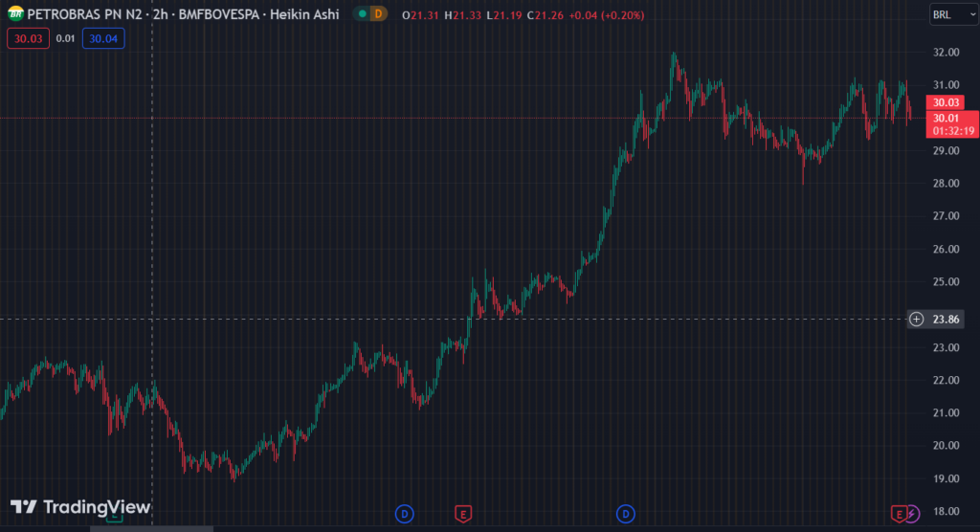Click the 22.00 price scale label
Viewport: 980px width, 532px height.
coord(946,380)
